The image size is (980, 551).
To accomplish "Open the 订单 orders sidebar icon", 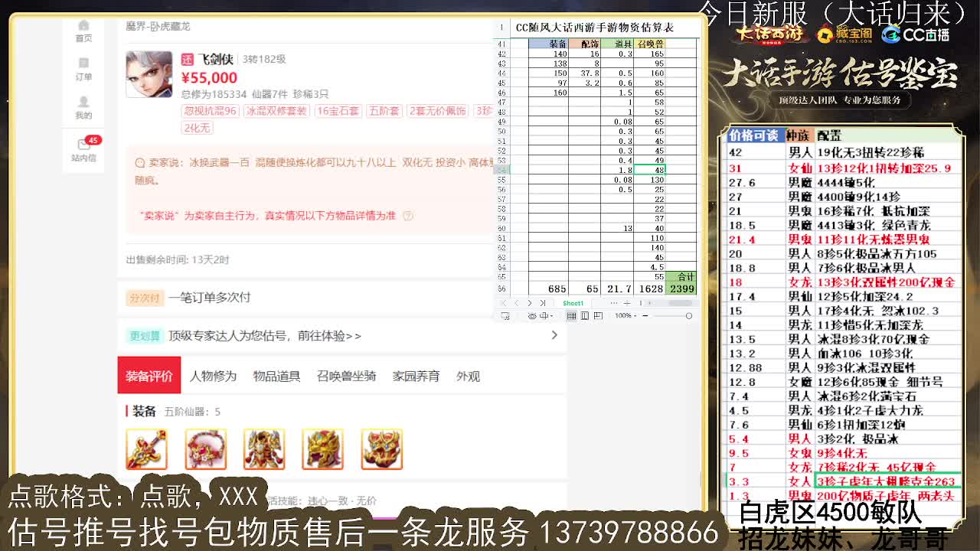I will [83, 69].
